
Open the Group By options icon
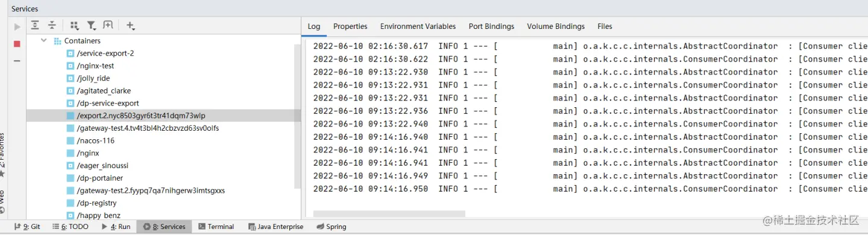[x=74, y=25]
